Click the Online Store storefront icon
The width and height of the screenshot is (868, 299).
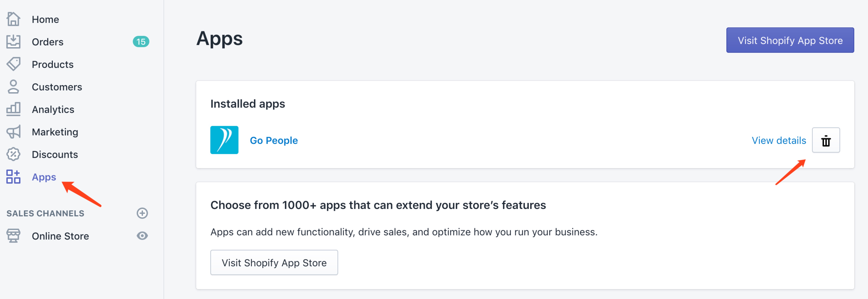pos(14,236)
